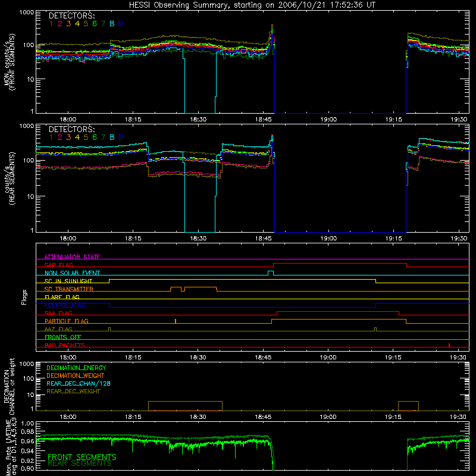
Task: Select detector 2 in front segments legend
Action: click(x=60, y=24)
